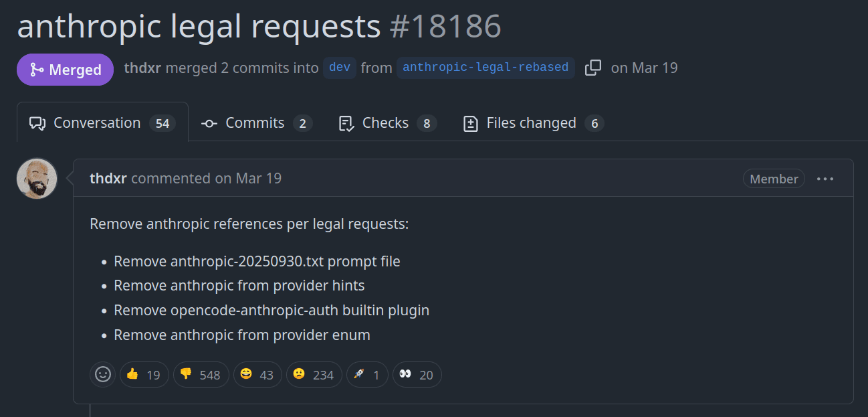Click 'Remove opencode-anthropic-auth builtin plugin' bullet
This screenshot has height=417, width=868.
click(272, 311)
